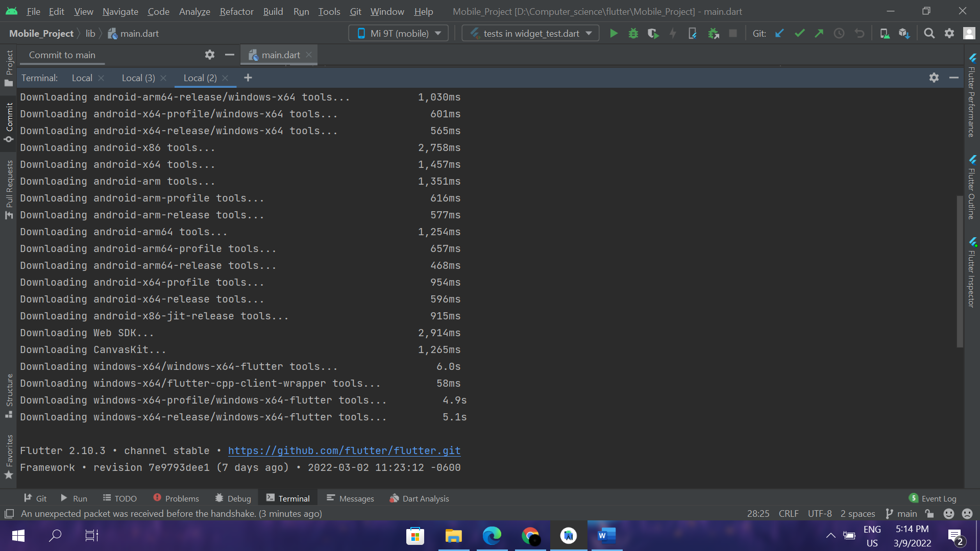Screen dimensions: 980x551
Task: Update project from Git (blue arrow)
Action: pyautogui.click(x=779, y=34)
